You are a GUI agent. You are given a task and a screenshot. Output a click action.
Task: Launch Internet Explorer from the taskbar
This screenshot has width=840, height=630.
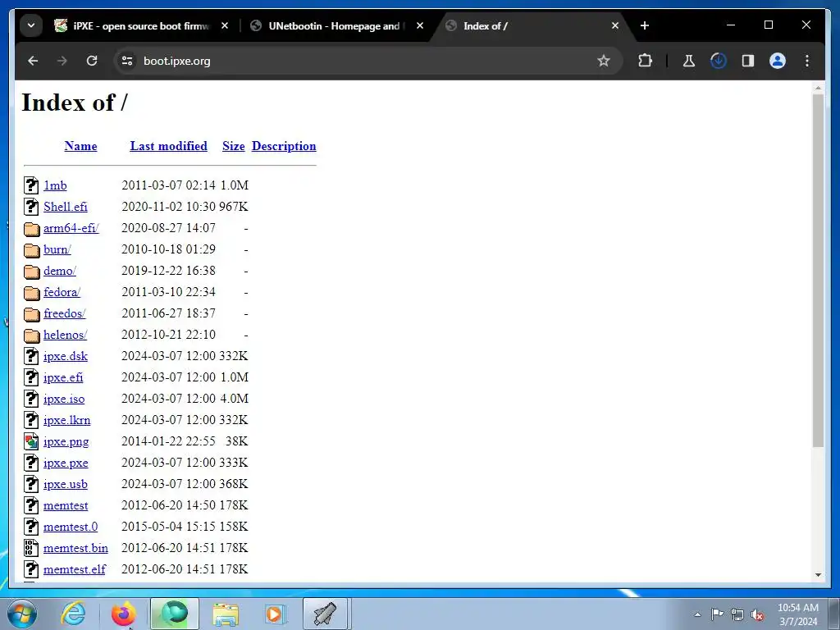pyautogui.click(x=73, y=614)
